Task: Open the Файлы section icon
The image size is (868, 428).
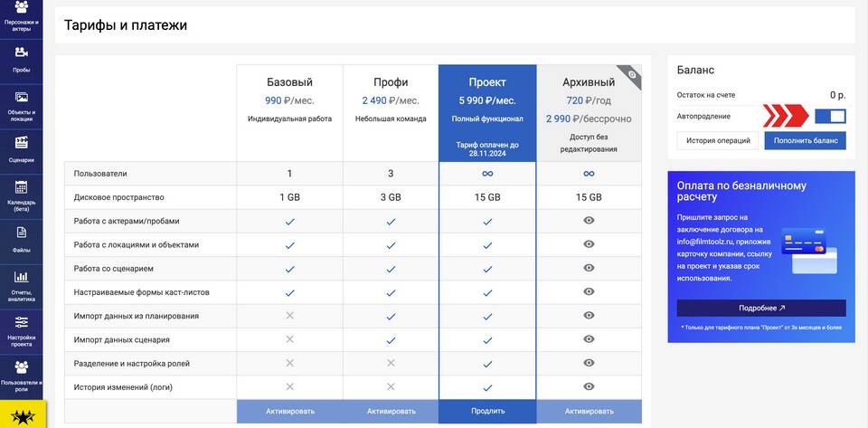Action: click(22, 233)
